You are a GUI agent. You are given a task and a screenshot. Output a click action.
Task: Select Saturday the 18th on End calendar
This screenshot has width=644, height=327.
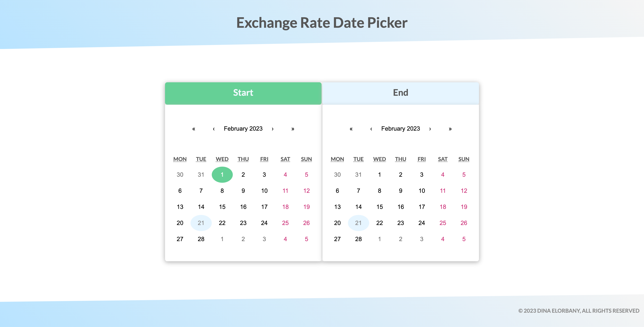443,207
